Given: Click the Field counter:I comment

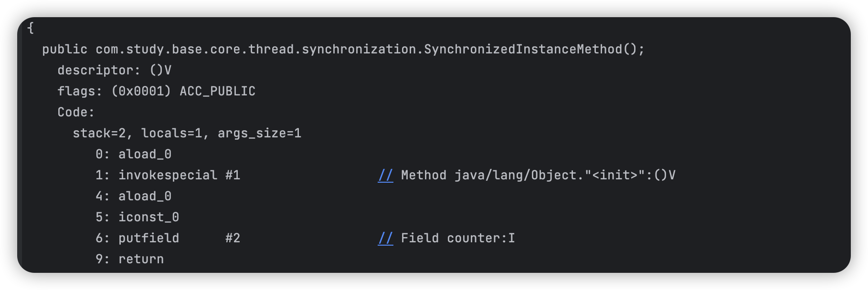Looking at the screenshot, I should 458,238.
